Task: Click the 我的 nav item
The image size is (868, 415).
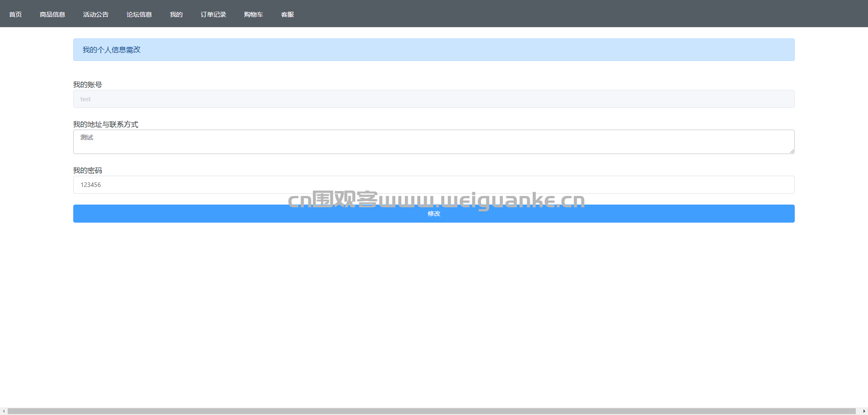Action: coord(176,14)
